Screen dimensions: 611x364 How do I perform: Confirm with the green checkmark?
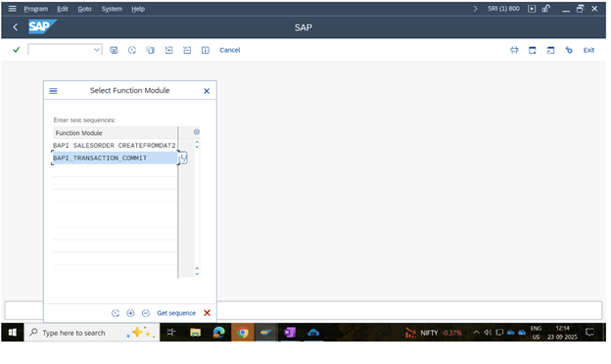tap(16, 50)
